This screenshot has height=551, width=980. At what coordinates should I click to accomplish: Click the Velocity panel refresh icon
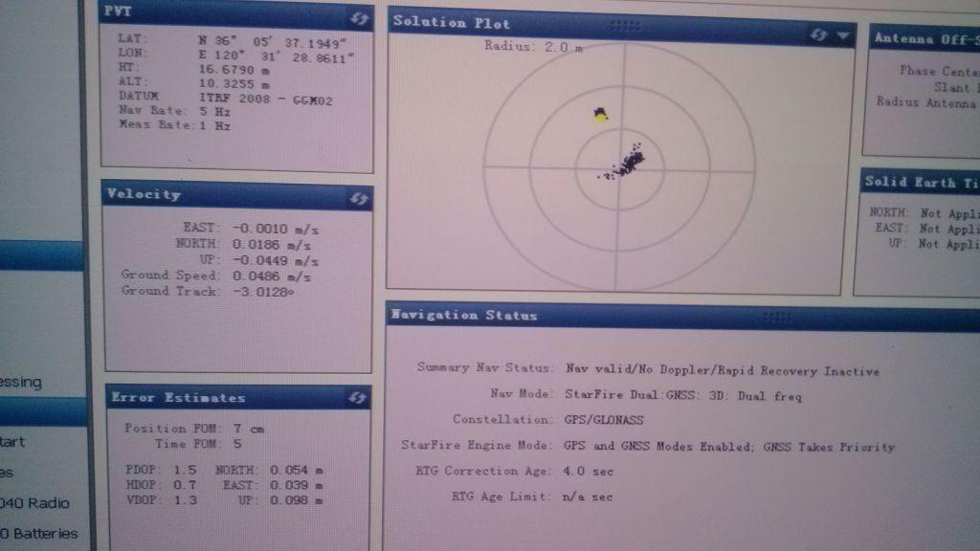[x=359, y=198]
